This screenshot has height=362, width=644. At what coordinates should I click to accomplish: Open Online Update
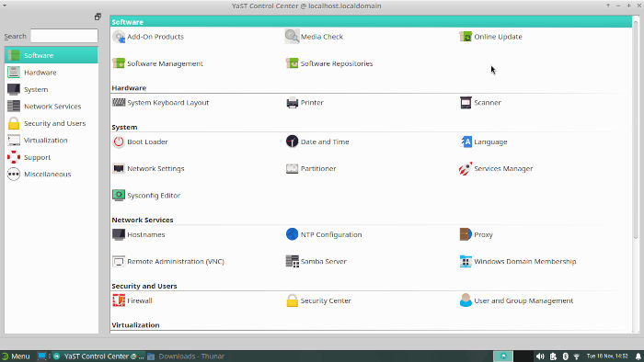tap(490, 37)
